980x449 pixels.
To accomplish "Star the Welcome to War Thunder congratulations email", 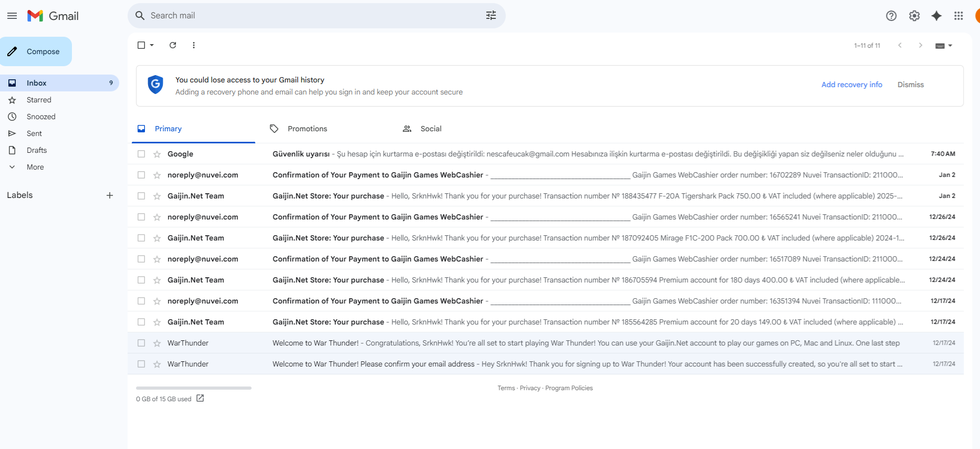I will (157, 343).
